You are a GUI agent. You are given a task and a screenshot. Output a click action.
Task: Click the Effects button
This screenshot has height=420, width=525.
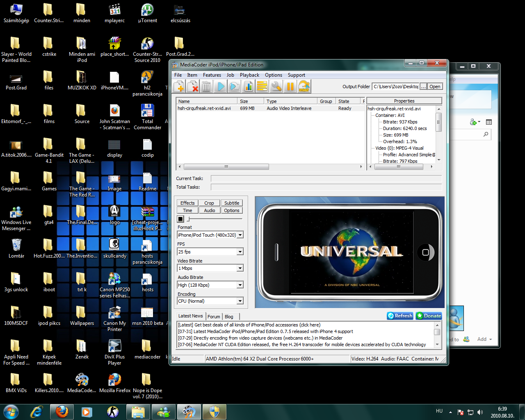click(x=187, y=203)
